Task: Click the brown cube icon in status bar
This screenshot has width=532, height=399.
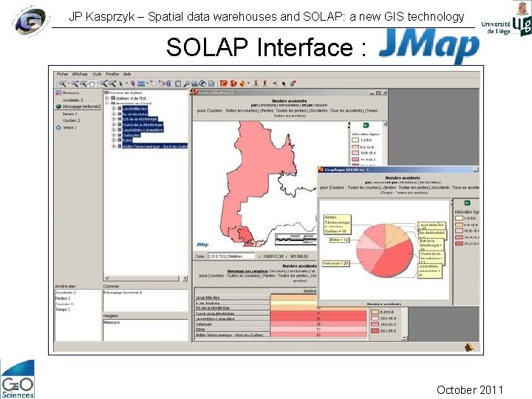Action: click(x=469, y=347)
